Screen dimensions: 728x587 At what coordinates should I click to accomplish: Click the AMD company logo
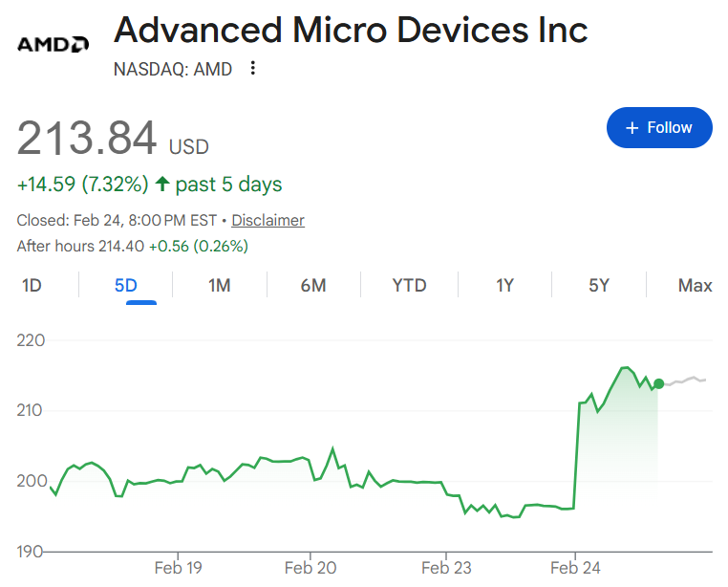click(x=53, y=44)
